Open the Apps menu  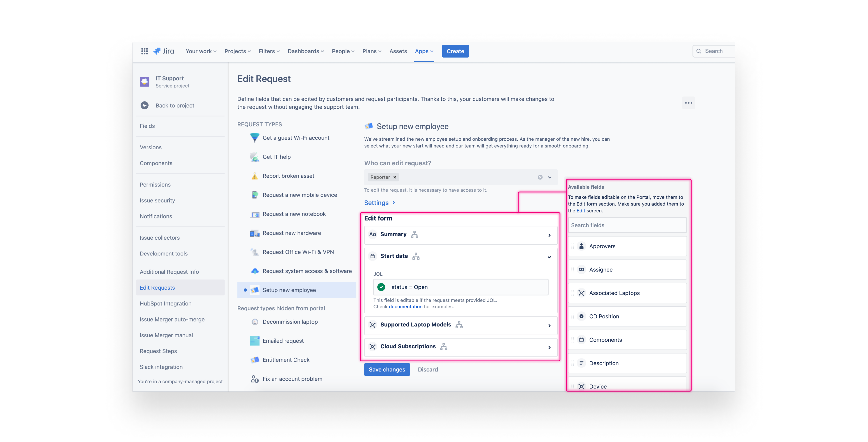424,51
